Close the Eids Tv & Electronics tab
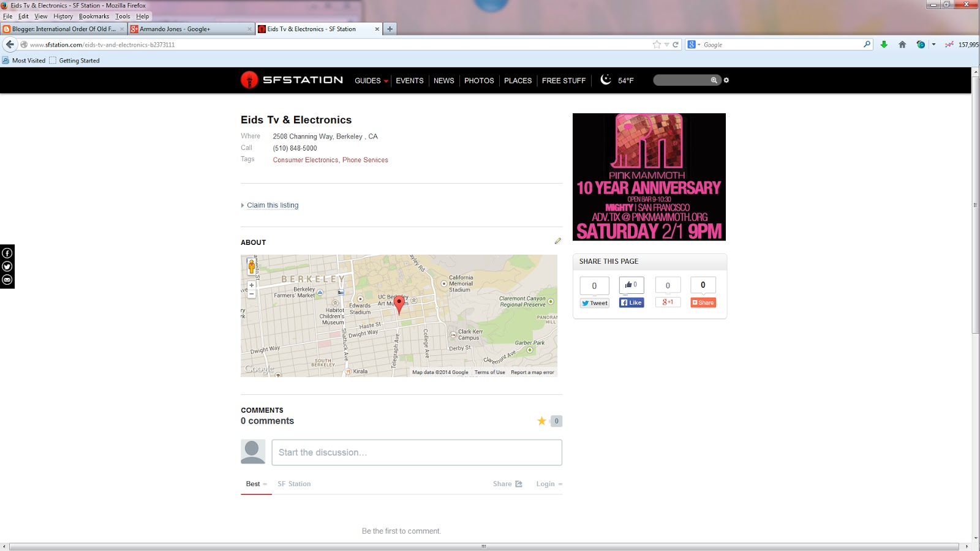Viewport: 980px width, 551px height. tap(377, 29)
